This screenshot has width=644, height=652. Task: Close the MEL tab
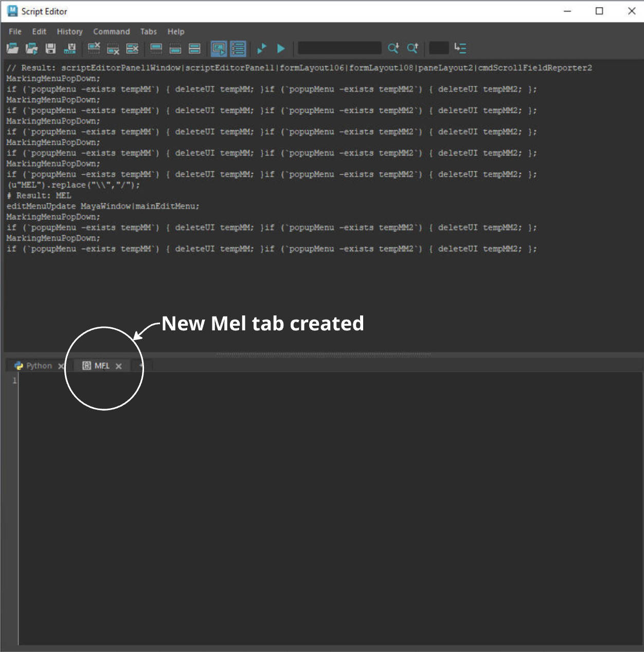coord(119,366)
